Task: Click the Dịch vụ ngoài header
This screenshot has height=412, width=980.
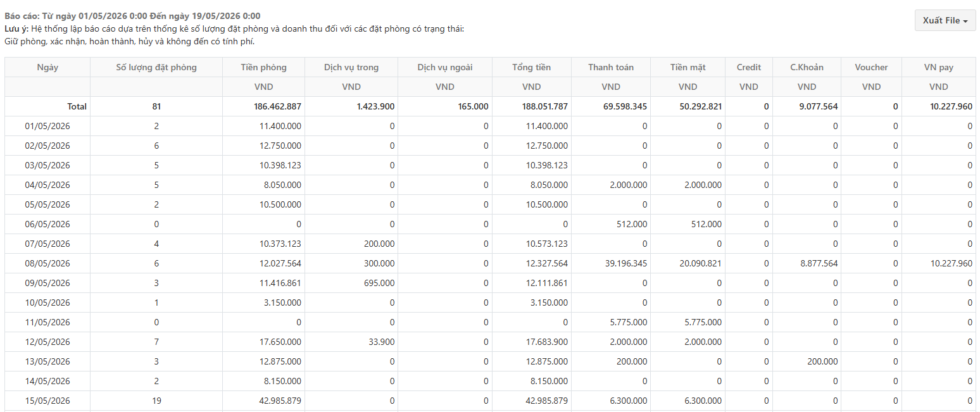Action: pos(445,67)
